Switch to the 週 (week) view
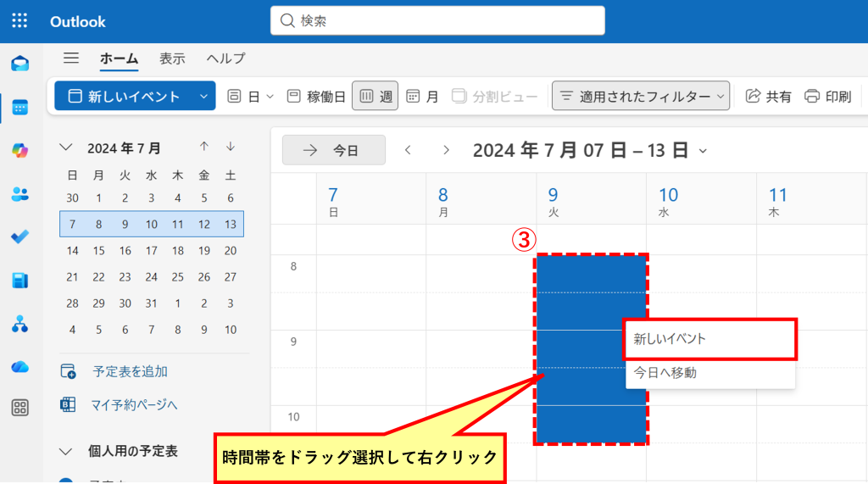 [x=375, y=97]
